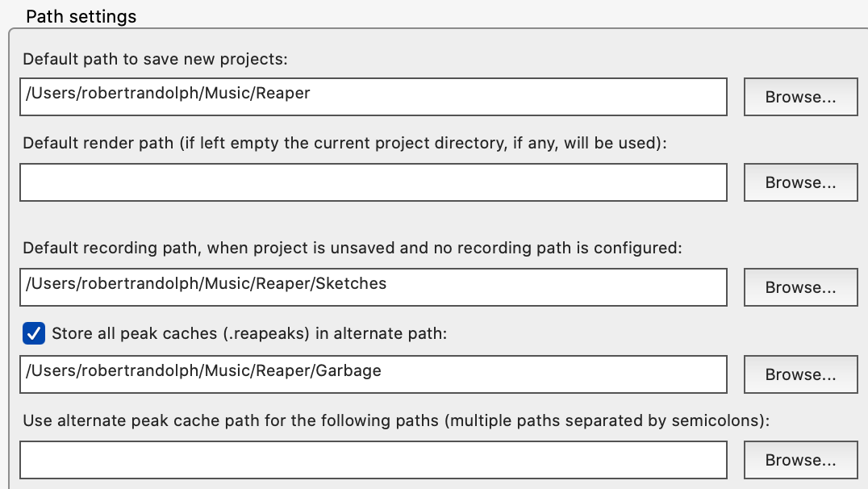
Task: Browse for the default recording path
Action: (x=800, y=287)
